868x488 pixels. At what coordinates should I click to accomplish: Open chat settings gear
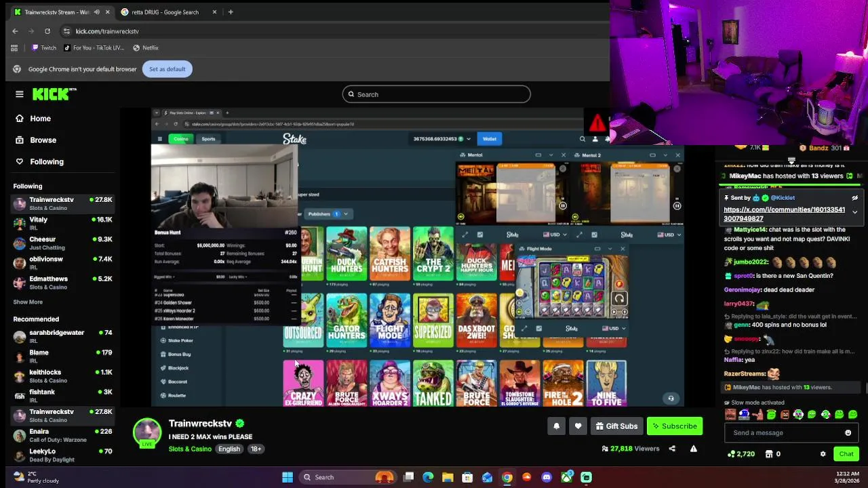[x=823, y=454]
